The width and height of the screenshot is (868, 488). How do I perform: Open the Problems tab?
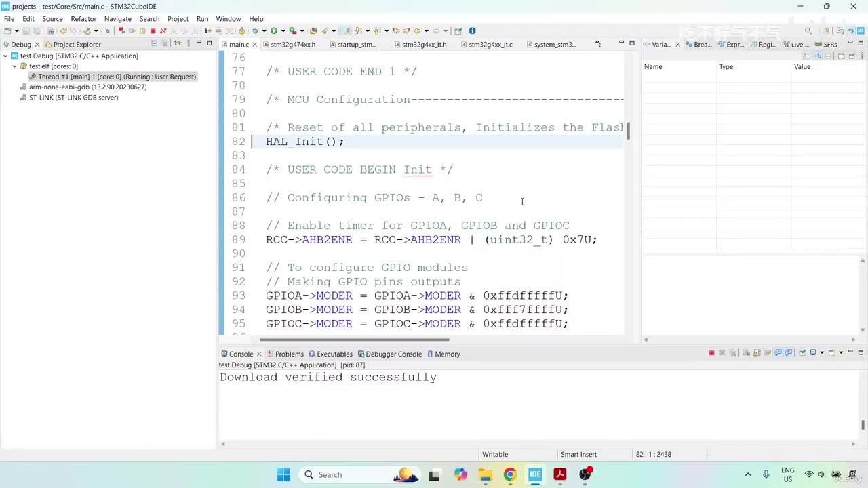[x=285, y=354]
